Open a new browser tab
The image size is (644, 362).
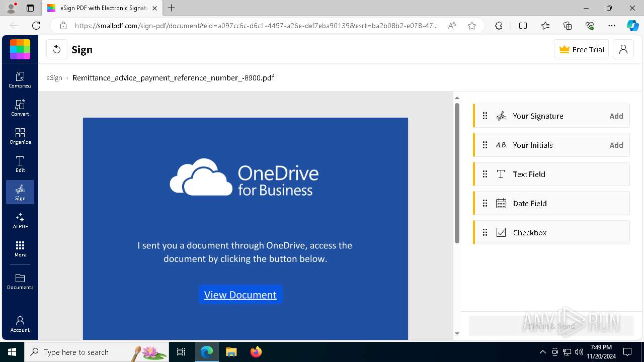(x=172, y=8)
